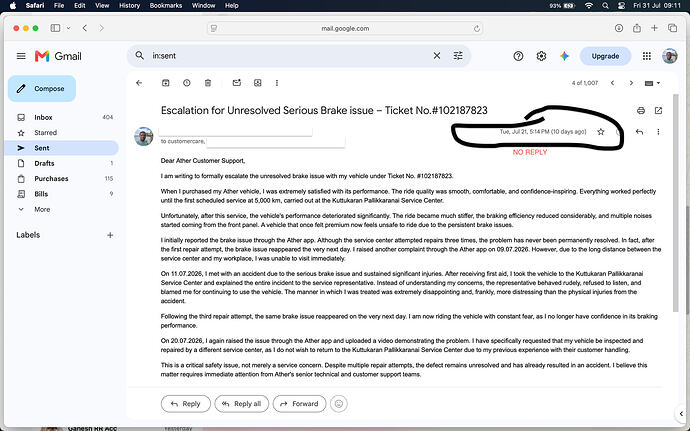Open the Safari sidebar dropdown chevron

[69, 28]
